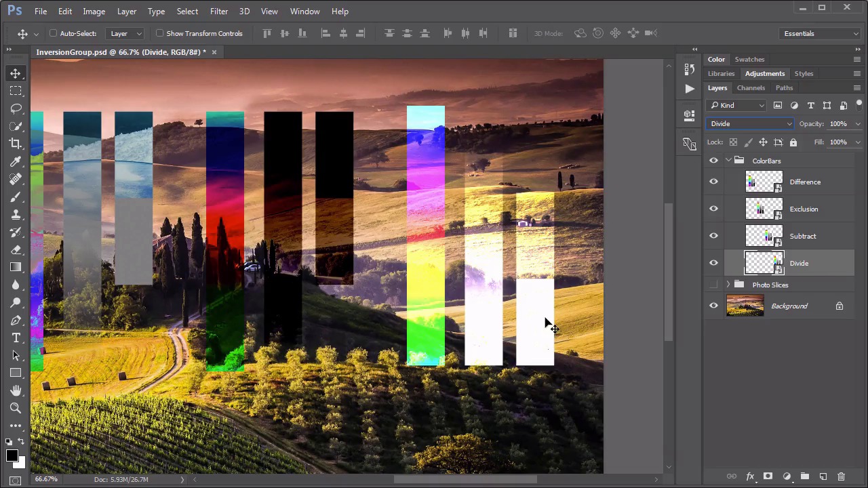868x488 pixels.
Task: Click the delete layer trash icon
Action: click(x=841, y=476)
